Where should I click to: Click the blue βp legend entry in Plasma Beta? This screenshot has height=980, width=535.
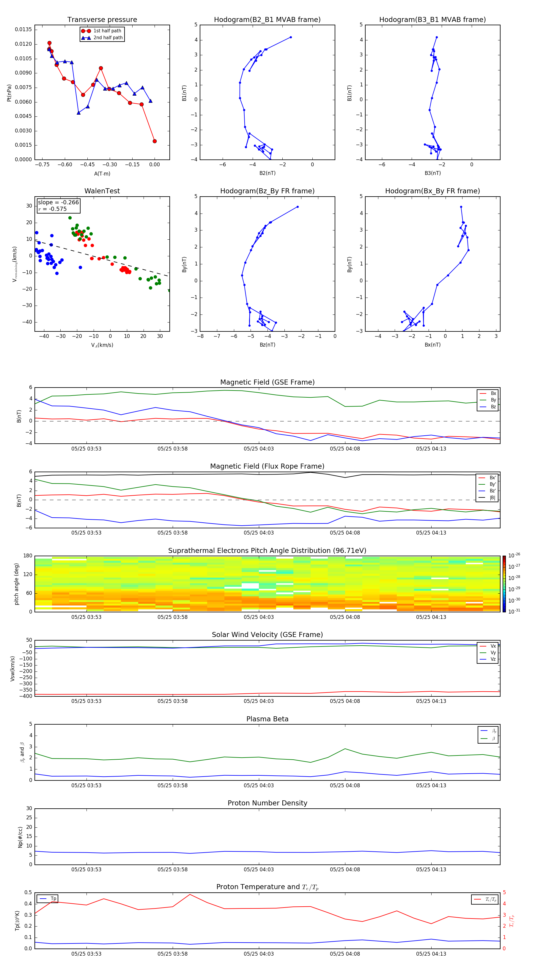(x=488, y=731)
